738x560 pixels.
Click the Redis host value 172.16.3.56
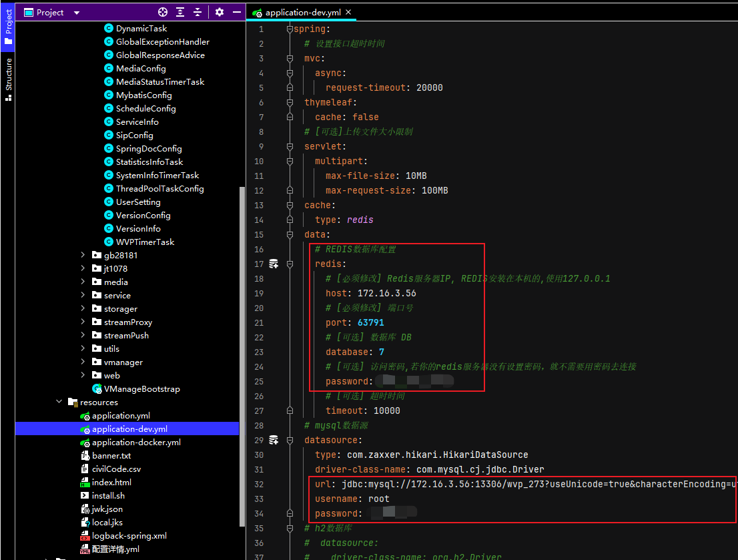[386, 294]
